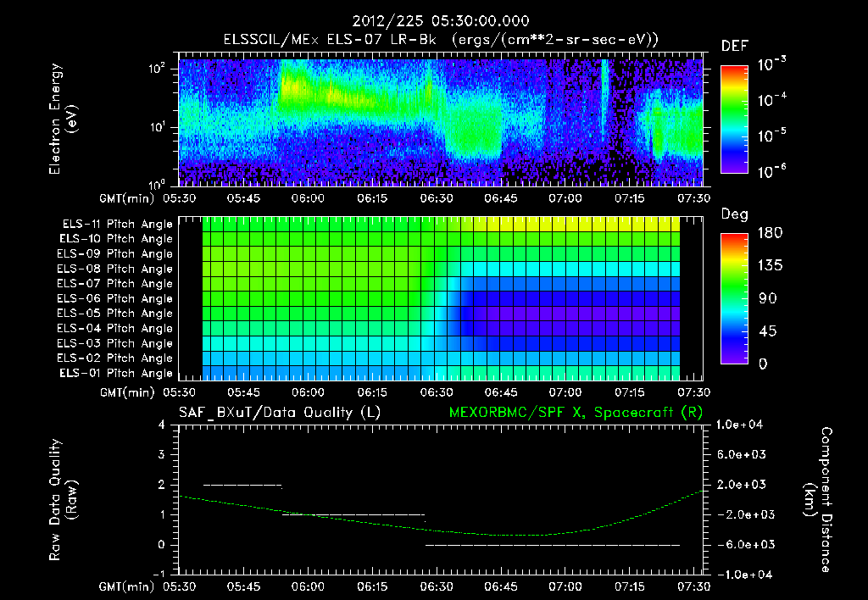This screenshot has height=600, width=868.
Task: Click the 06:30 tick under pitch angle panel
Action: (437, 392)
